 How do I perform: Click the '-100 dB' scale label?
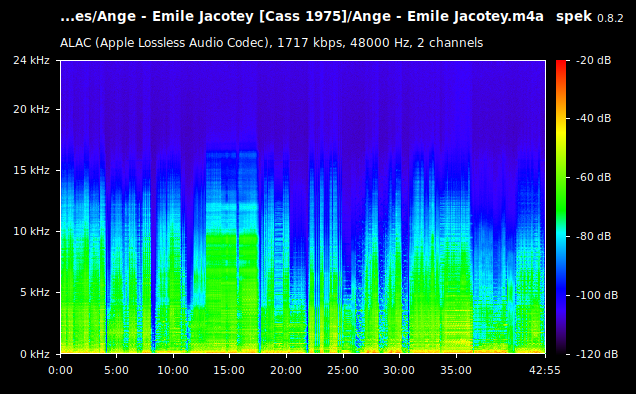coord(597,295)
